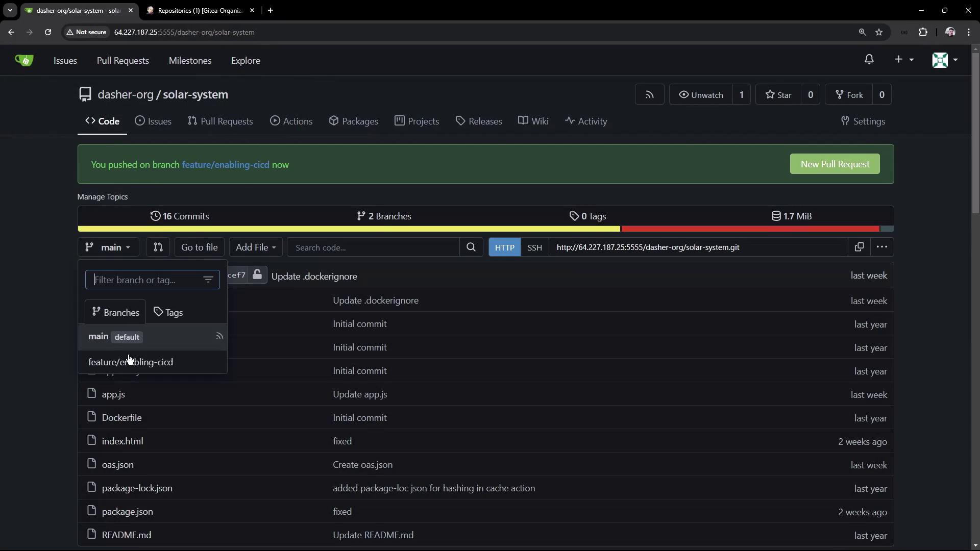Click the filter icon in branch search
980x551 pixels.
[x=208, y=280]
